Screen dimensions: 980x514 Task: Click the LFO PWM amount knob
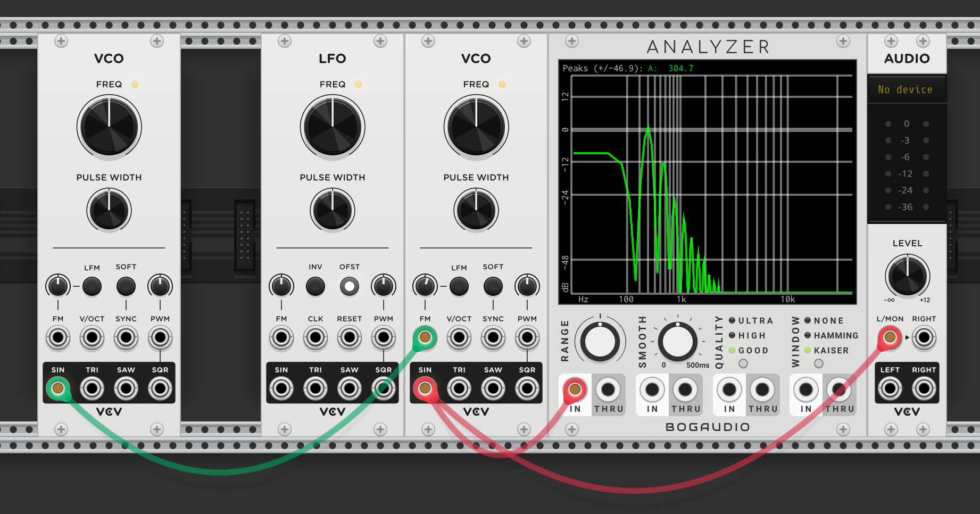384,286
